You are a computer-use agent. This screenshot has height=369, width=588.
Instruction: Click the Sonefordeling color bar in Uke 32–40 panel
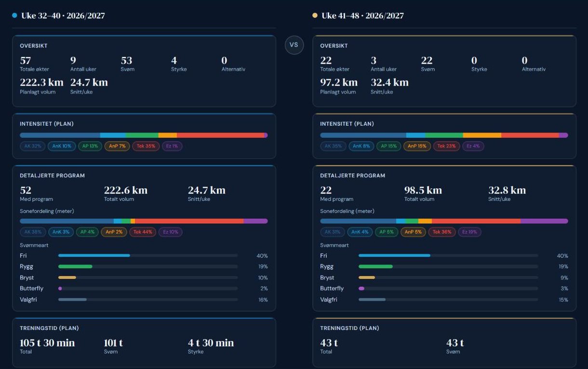click(x=144, y=221)
